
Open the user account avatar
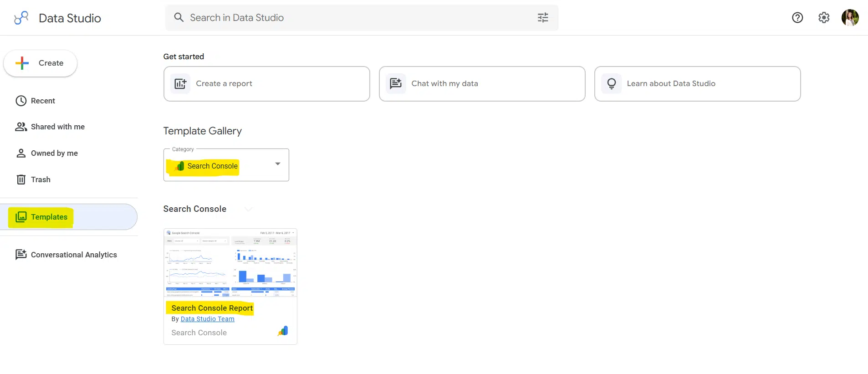(850, 18)
